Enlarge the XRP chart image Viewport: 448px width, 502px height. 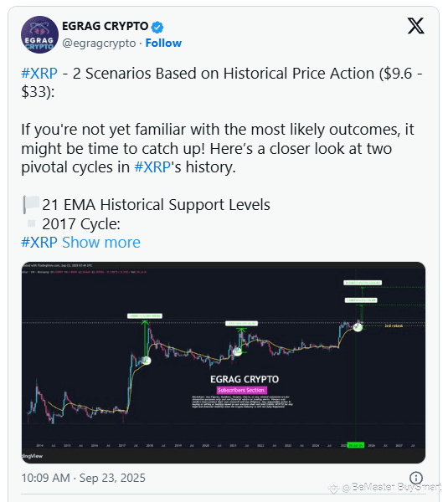[x=224, y=362]
